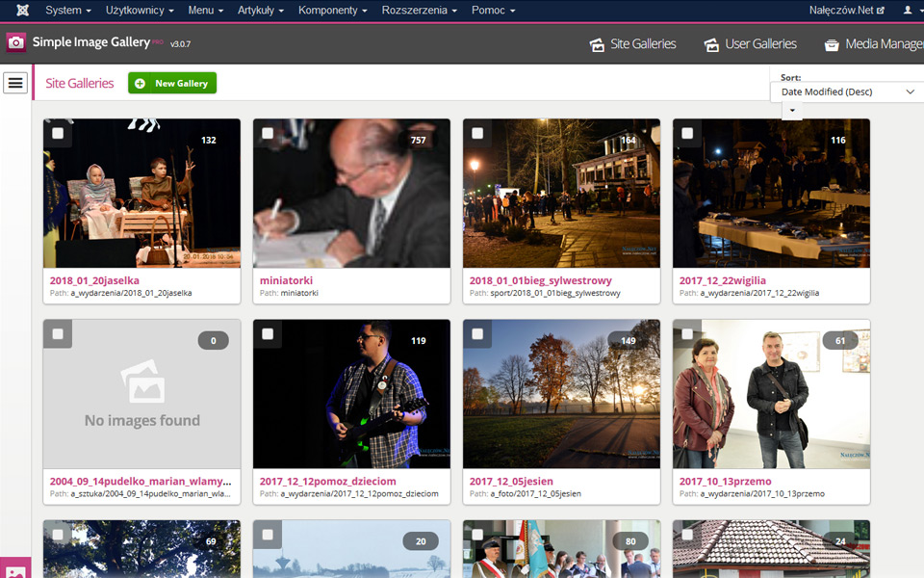This screenshot has width=924, height=578.
Task: Open the 2017_12_22wigilia gallery title link
Action: tap(723, 280)
